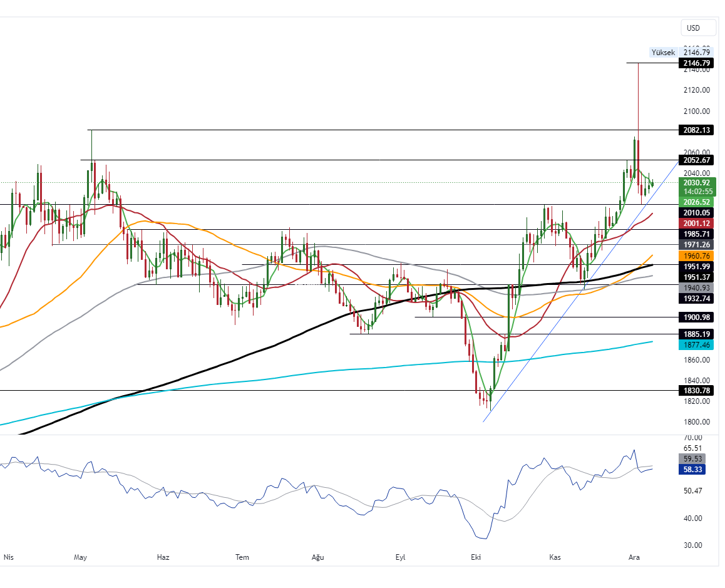Click the green 2030.92 current price label

(x=697, y=183)
